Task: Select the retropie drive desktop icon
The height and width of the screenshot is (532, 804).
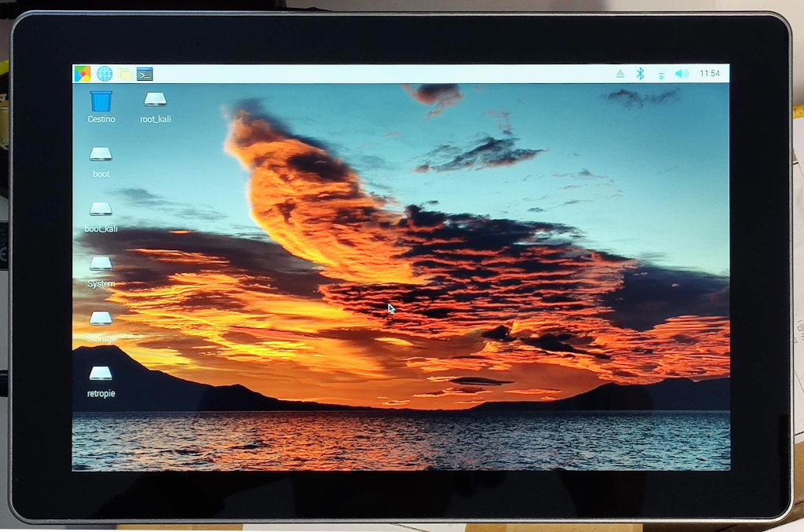Action: 101,382
